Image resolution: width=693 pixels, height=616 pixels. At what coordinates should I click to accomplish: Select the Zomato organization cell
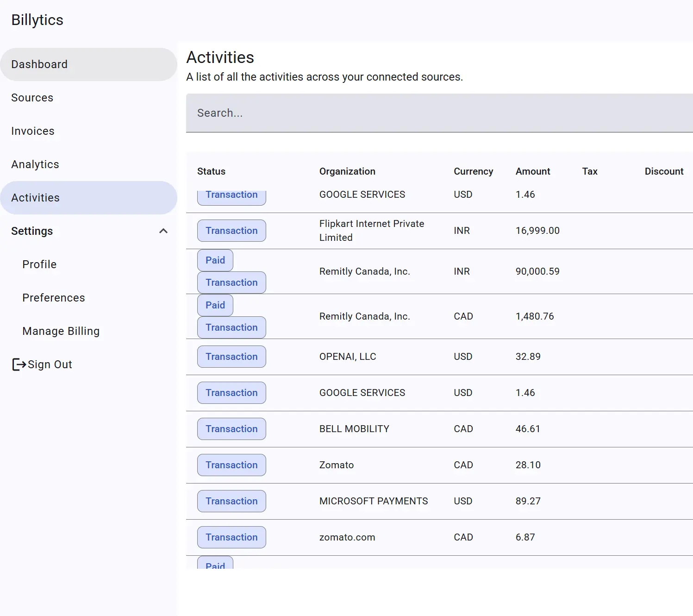[x=337, y=465]
